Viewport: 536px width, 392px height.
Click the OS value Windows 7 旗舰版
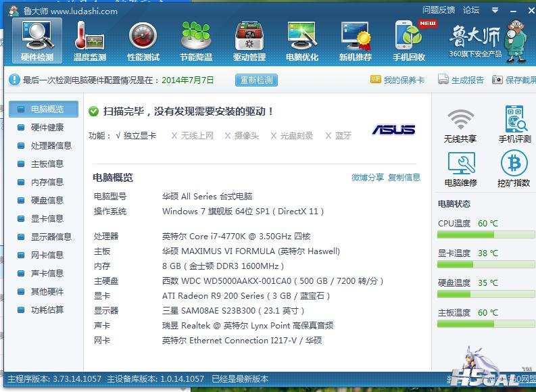click(243, 212)
